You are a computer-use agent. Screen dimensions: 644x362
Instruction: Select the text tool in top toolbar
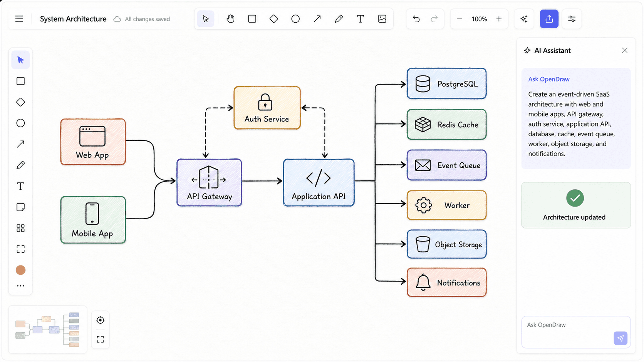coord(361,19)
